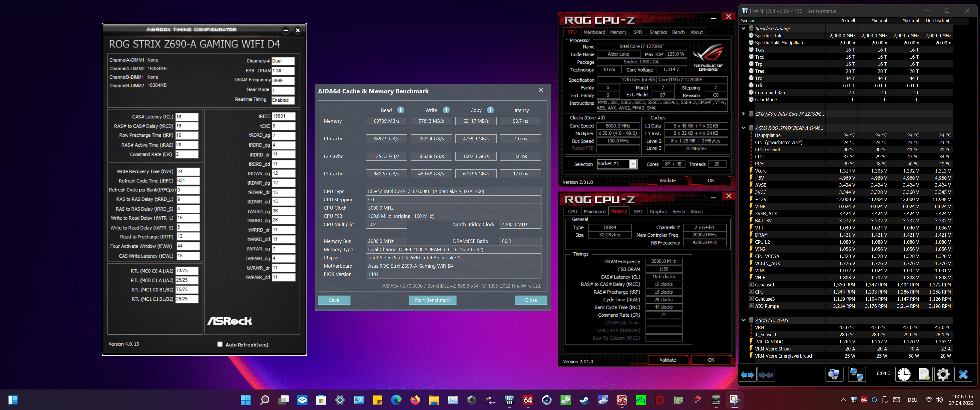Click Close button in AIDA64 benchmark
The height and width of the screenshot is (410, 980).
pos(531,300)
